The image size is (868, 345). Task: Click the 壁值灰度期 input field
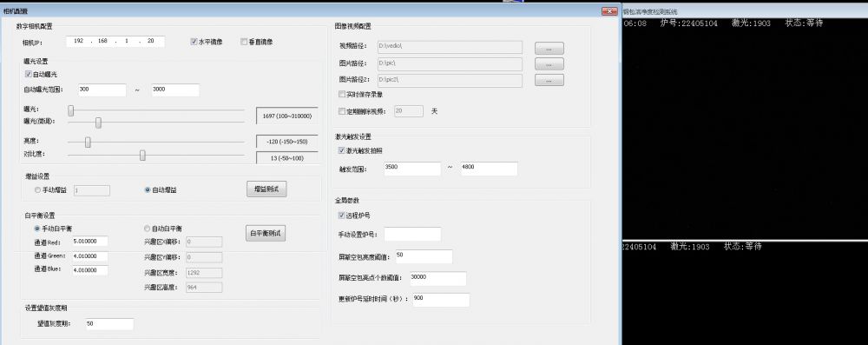coord(109,324)
